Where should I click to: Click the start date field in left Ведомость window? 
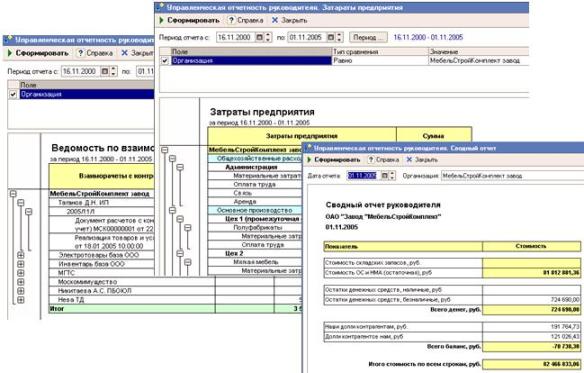coord(81,71)
